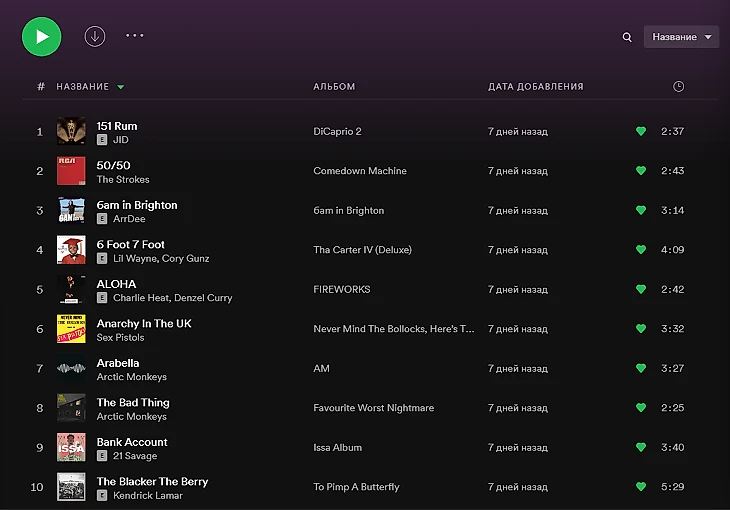Open the Название sort order dropdown
The width and height of the screenshot is (730, 510).
click(x=681, y=37)
